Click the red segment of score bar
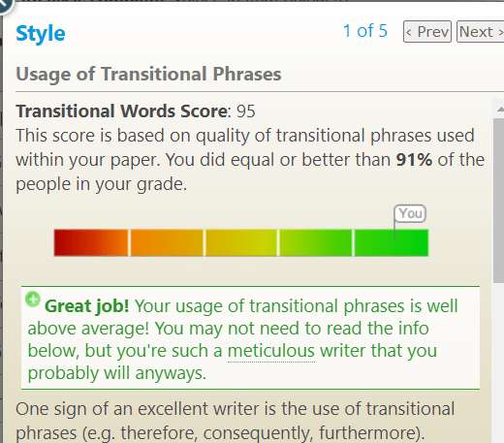Viewport: 504px width, 443px height. click(91, 242)
